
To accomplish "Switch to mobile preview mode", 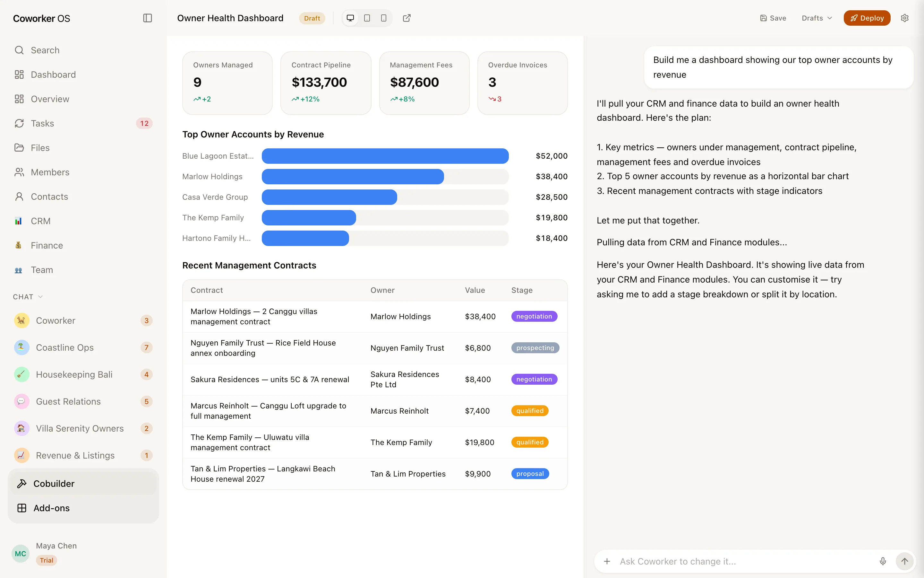I will (x=384, y=18).
